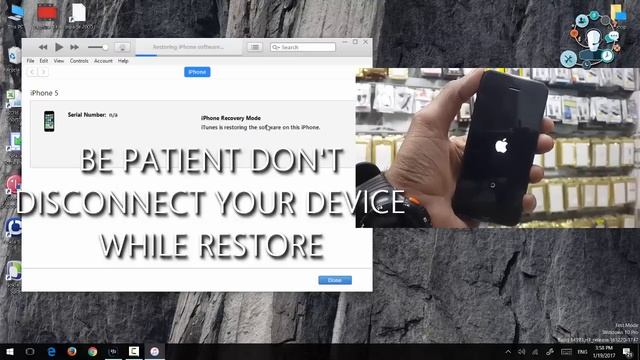Click the play button in iTunes
The image size is (640, 360).
click(x=59, y=47)
